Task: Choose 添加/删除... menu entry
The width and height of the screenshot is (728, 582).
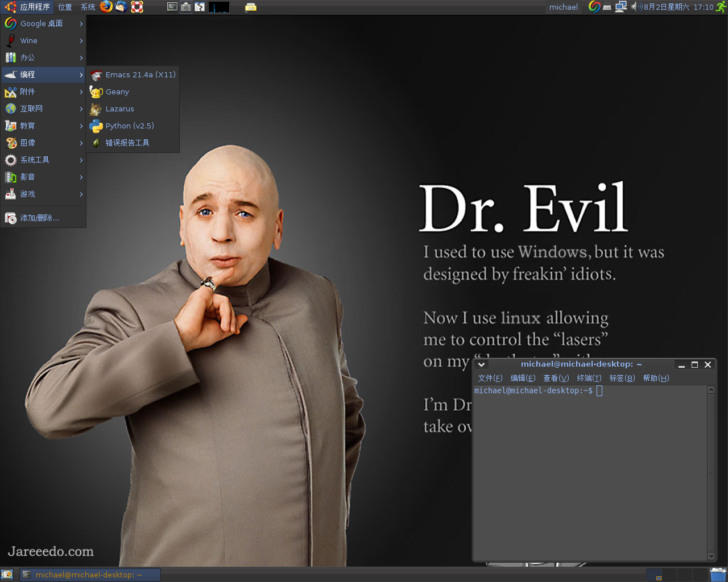Action: click(x=43, y=218)
